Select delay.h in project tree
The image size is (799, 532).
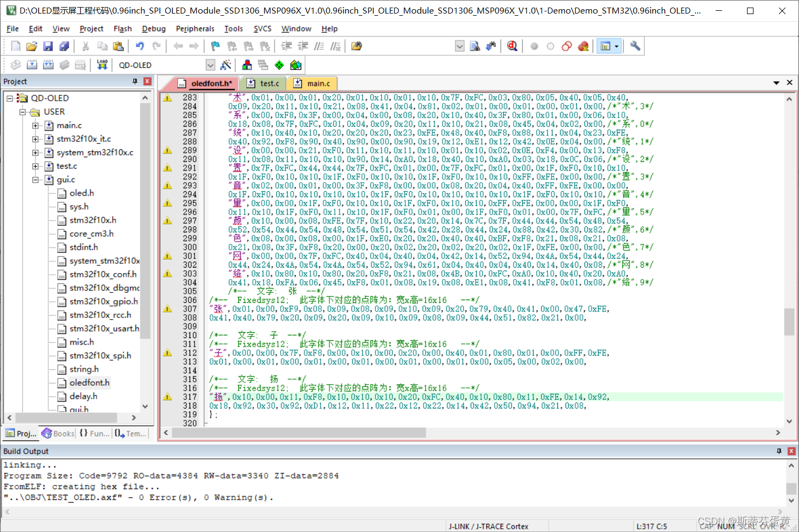83,396
